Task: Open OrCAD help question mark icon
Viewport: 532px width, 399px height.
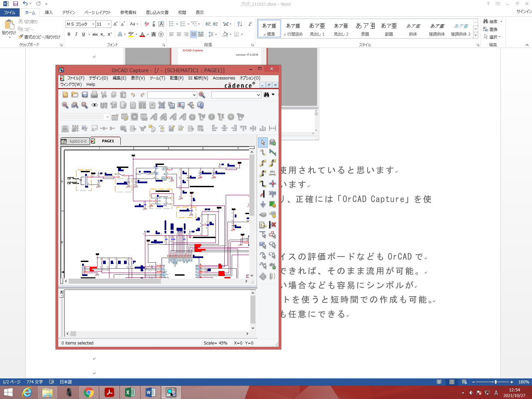Action: click(200, 105)
